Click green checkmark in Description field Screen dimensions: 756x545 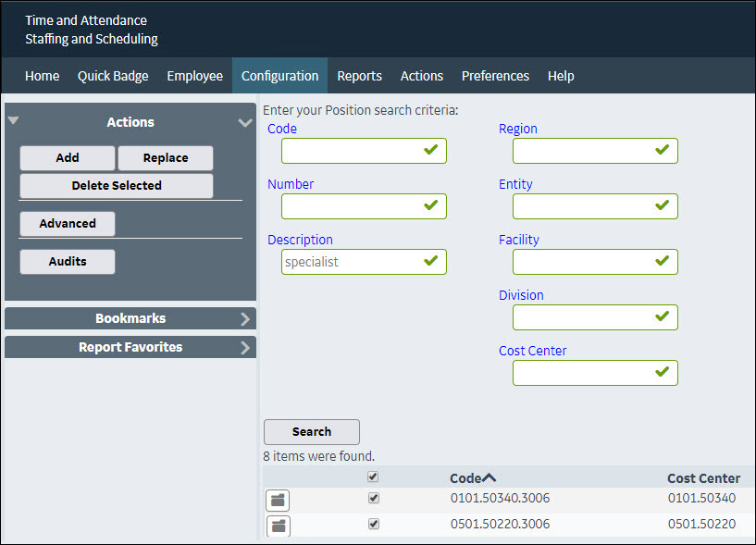pyautogui.click(x=430, y=261)
